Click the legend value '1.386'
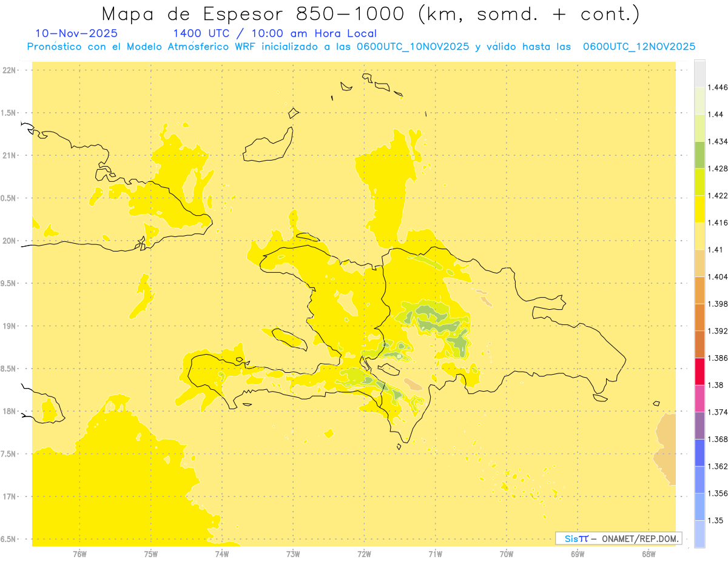 (x=718, y=358)
